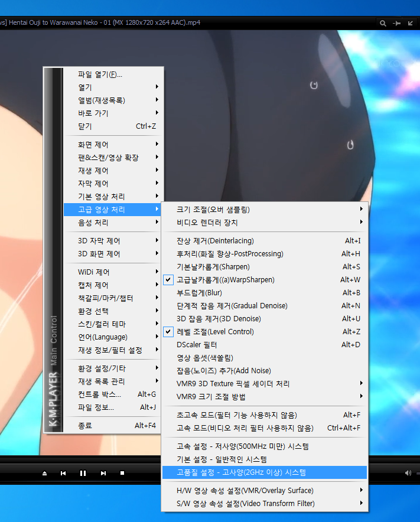The width and height of the screenshot is (420, 522).
Task: Click the eject/open file button
Action: 44,473
